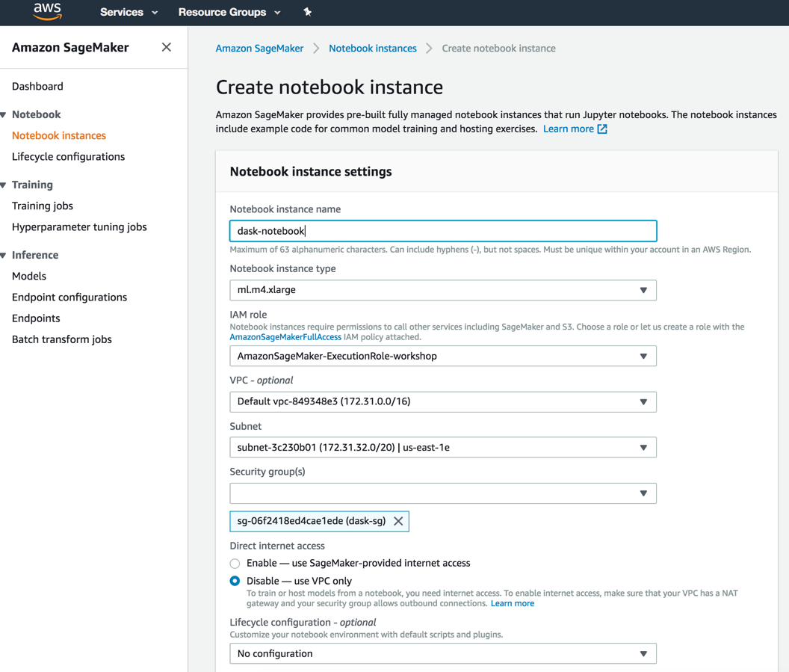Go to Notebook instances breadcrumb link
Viewport: 789px width, 672px height.
373,49
